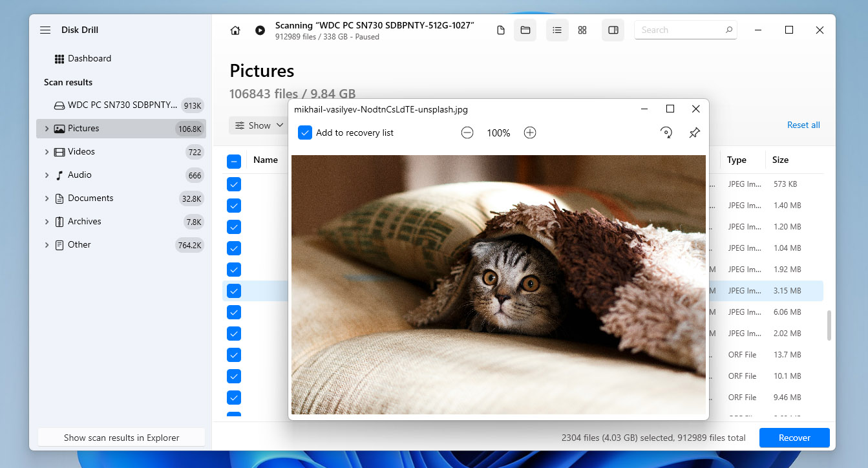Select the WDC PC SN730 drive icon
868x468 pixels.
coord(59,105)
